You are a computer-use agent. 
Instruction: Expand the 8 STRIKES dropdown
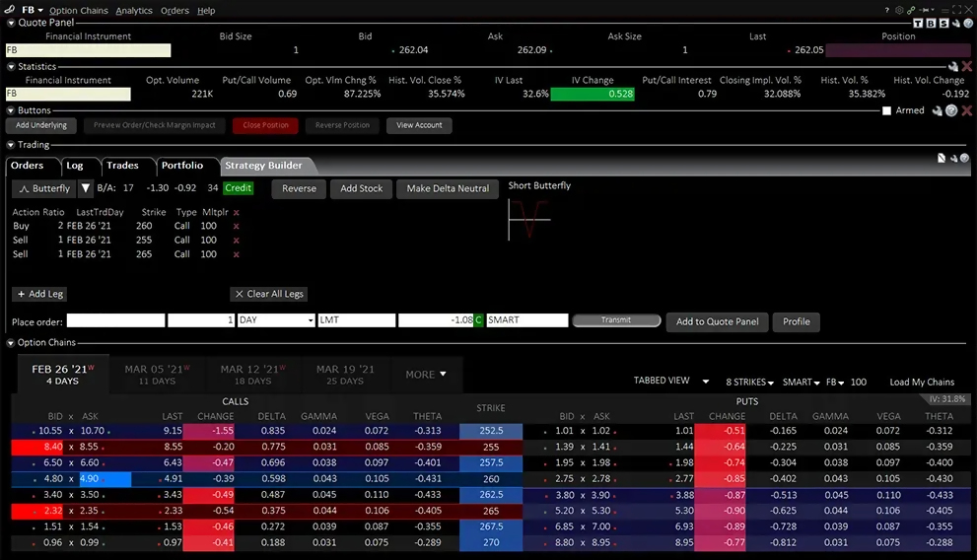pos(749,382)
